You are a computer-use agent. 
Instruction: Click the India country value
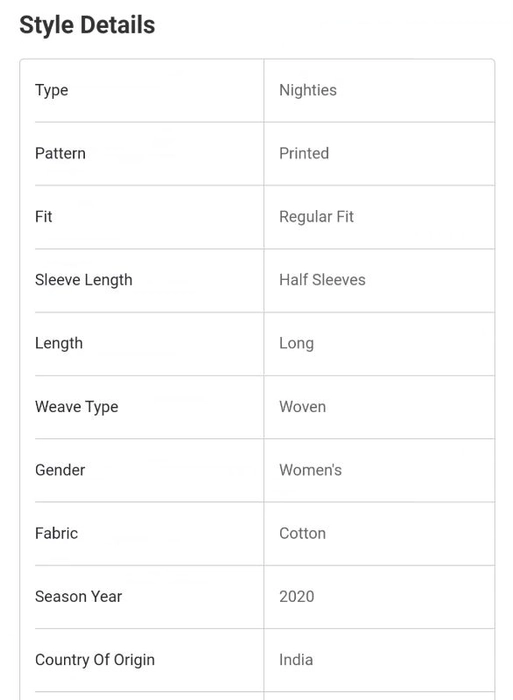[x=296, y=660]
